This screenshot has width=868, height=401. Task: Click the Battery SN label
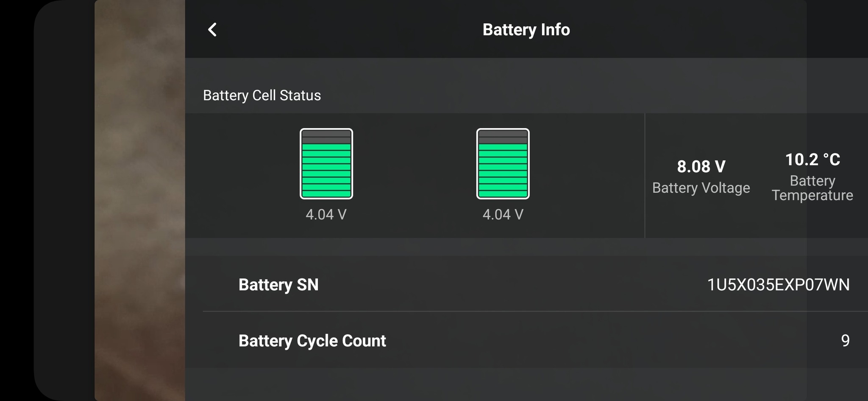278,285
